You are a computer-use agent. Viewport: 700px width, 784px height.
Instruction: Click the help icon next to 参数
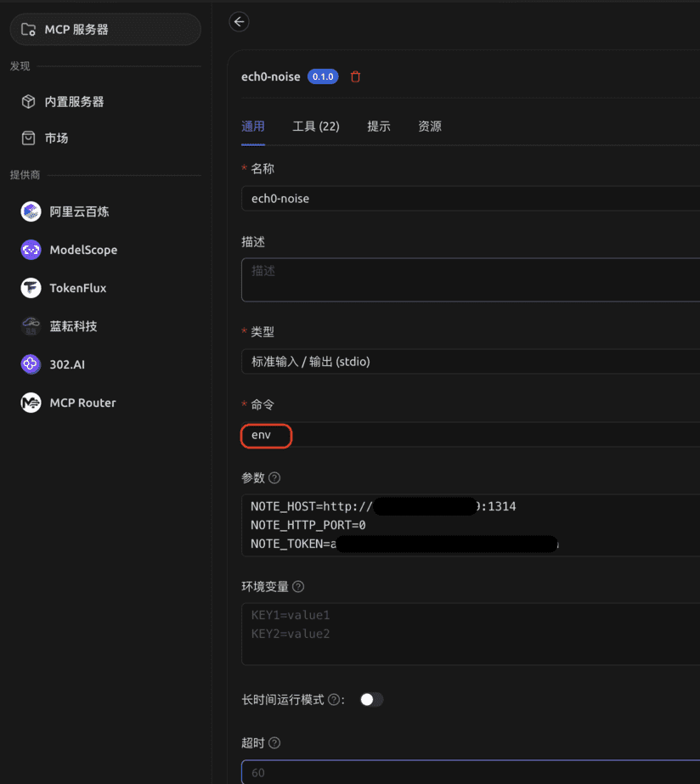274,478
